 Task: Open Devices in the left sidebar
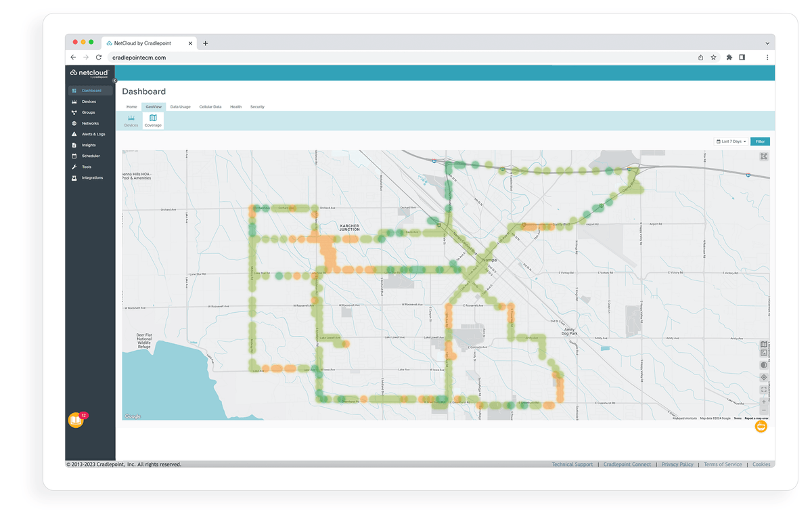pyautogui.click(x=90, y=102)
